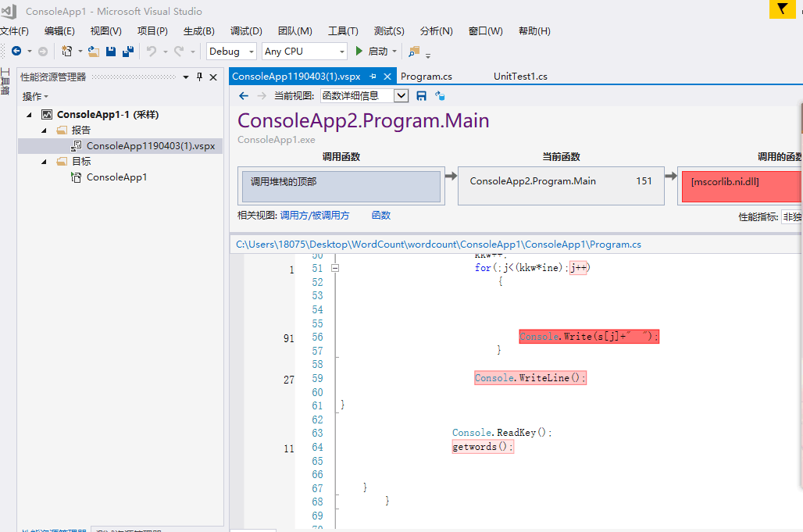Click the report view forward arrow
The width and height of the screenshot is (803, 532).
pyautogui.click(x=262, y=96)
